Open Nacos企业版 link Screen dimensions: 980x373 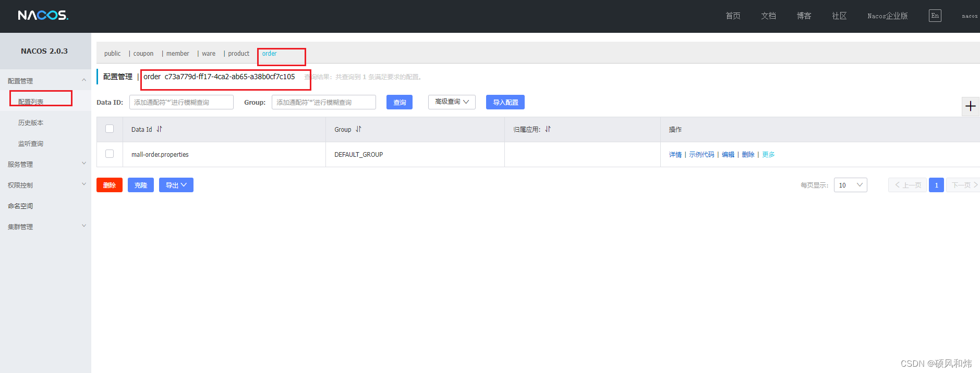pyautogui.click(x=888, y=16)
